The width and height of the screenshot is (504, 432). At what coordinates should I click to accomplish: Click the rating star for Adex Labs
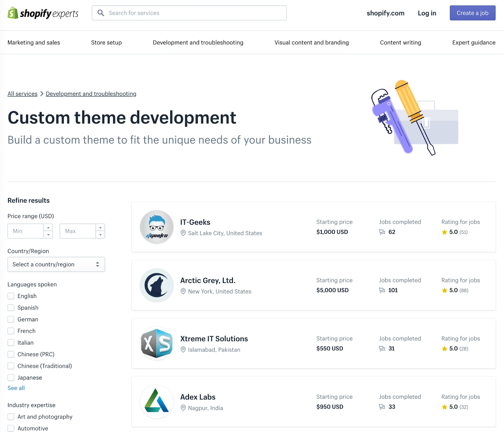tap(444, 407)
